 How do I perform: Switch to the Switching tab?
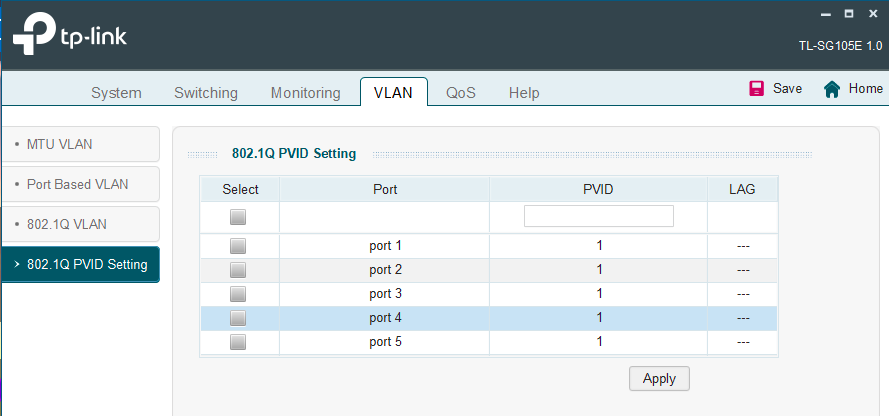click(x=206, y=93)
